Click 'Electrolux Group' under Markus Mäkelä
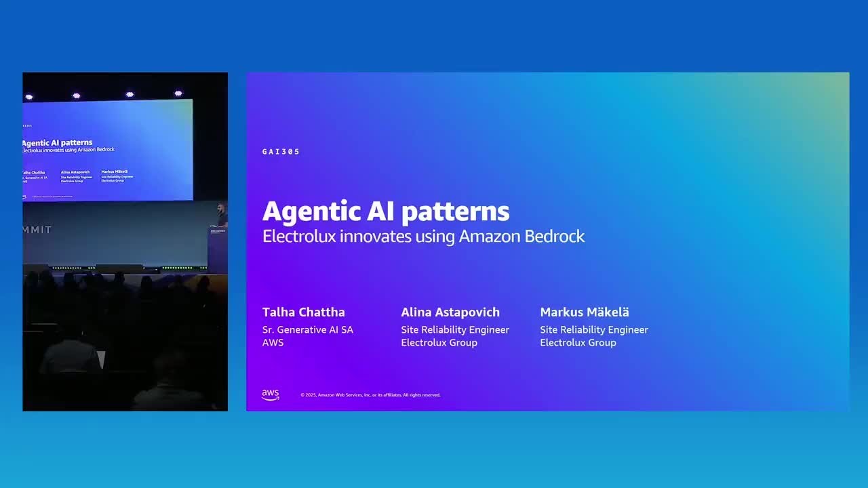This screenshot has width=868, height=488. [x=578, y=343]
